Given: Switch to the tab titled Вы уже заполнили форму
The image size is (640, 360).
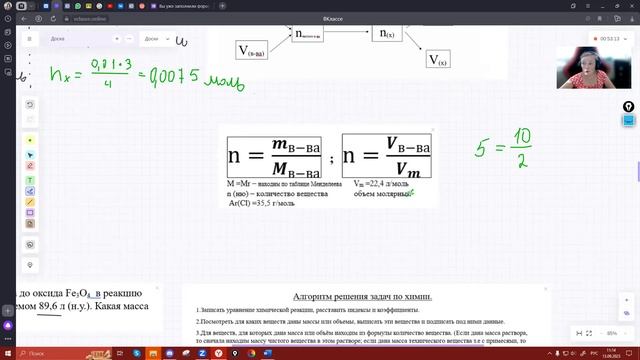Looking at the screenshot, I should tap(180, 6).
